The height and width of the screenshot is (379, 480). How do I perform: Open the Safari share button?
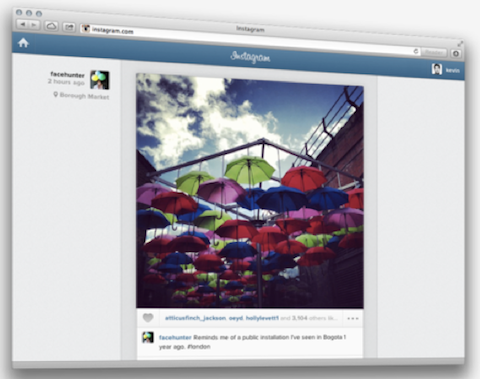click(x=69, y=27)
